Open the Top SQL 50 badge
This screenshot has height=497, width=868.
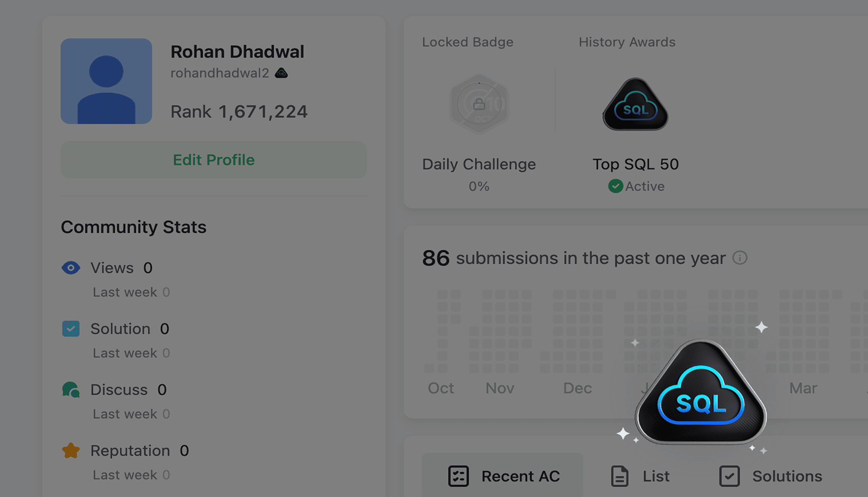click(x=635, y=104)
